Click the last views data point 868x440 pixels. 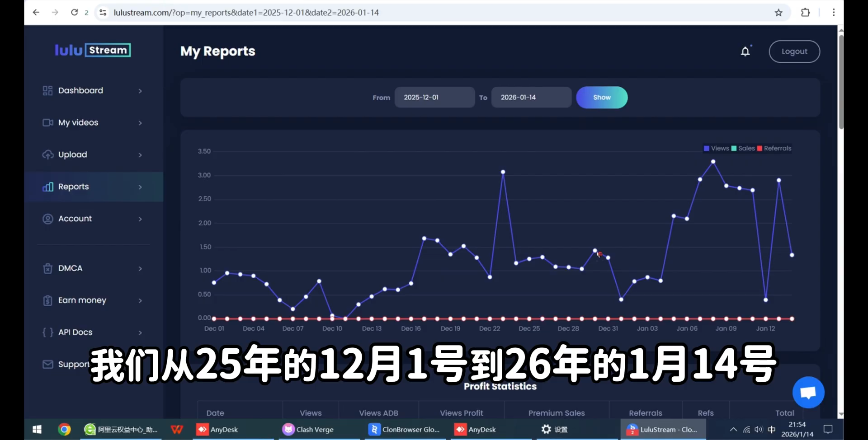click(792, 255)
